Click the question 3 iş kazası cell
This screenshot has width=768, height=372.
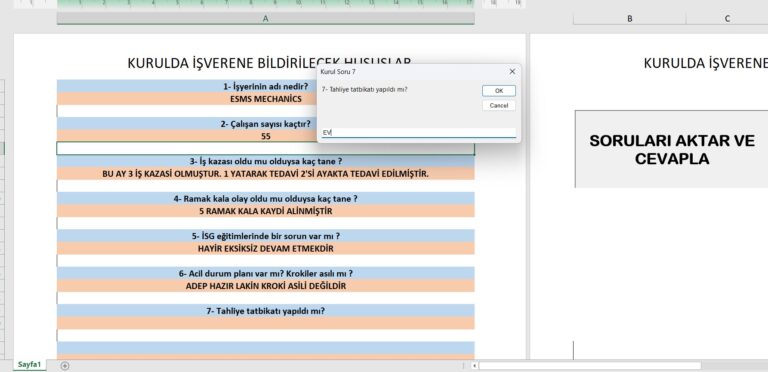265,161
